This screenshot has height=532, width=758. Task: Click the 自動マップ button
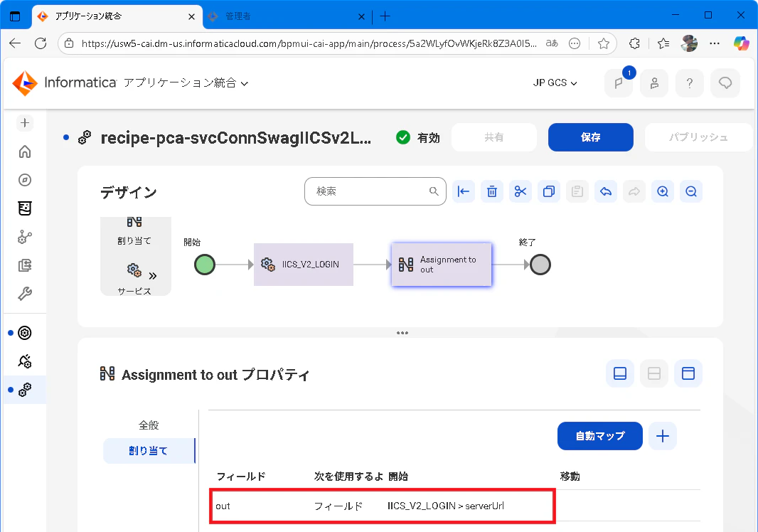coord(600,436)
